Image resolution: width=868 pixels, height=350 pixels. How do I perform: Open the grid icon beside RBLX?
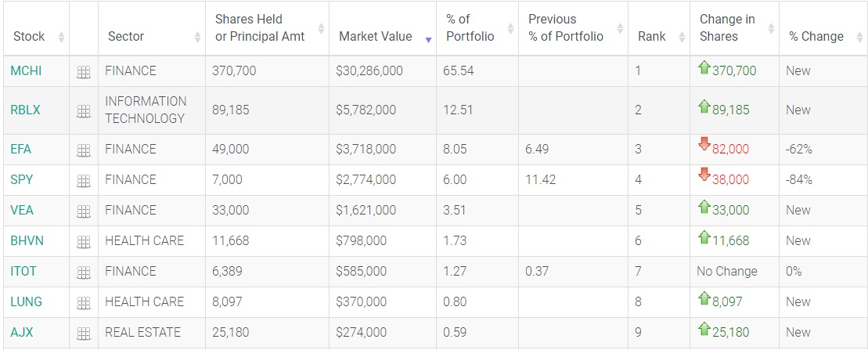click(84, 111)
